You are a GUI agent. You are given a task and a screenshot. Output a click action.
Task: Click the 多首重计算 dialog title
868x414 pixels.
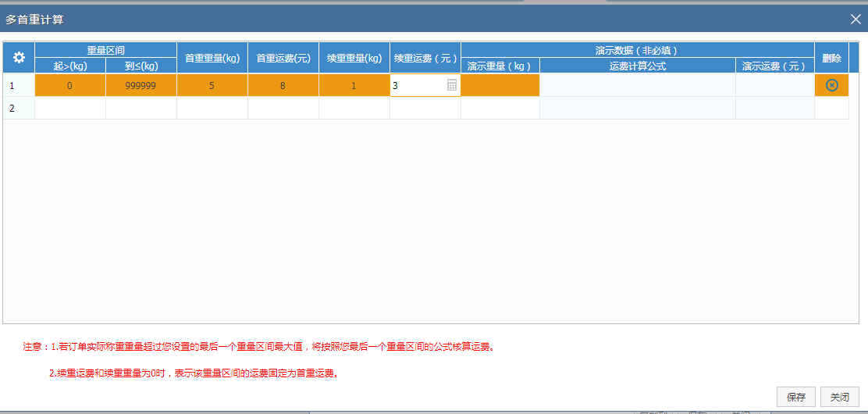click(x=34, y=20)
